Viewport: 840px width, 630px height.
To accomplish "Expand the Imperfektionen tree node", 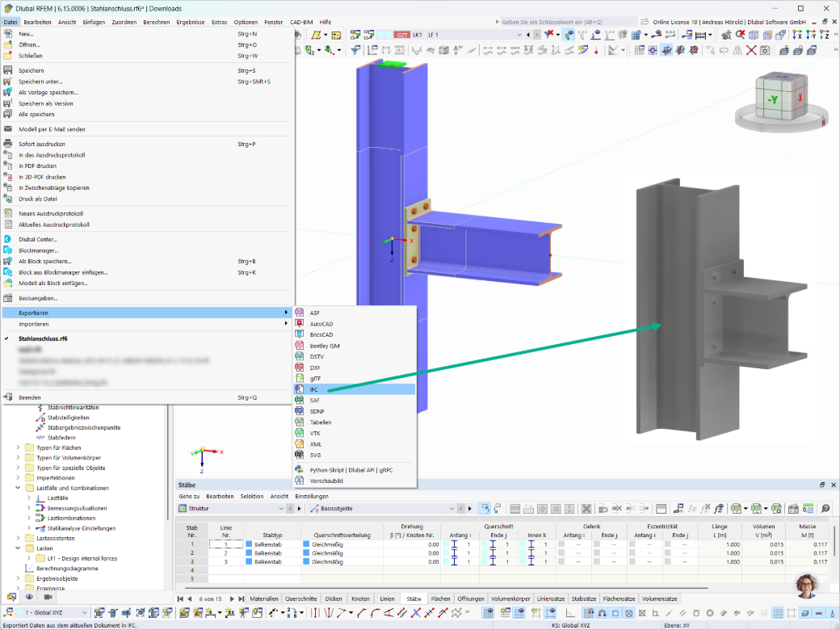I will tap(18, 478).
